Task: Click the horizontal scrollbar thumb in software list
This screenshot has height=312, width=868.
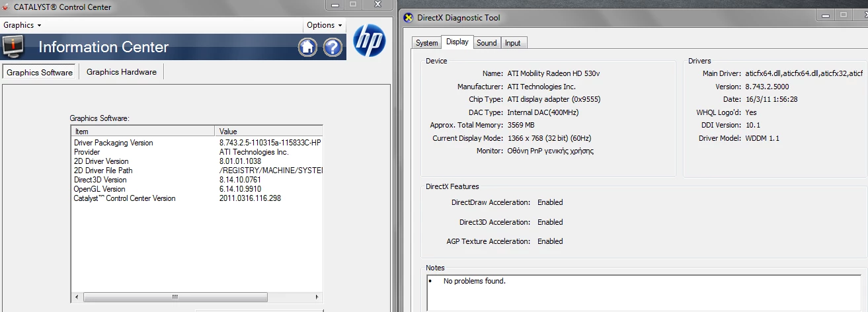Action: (175, 297)
